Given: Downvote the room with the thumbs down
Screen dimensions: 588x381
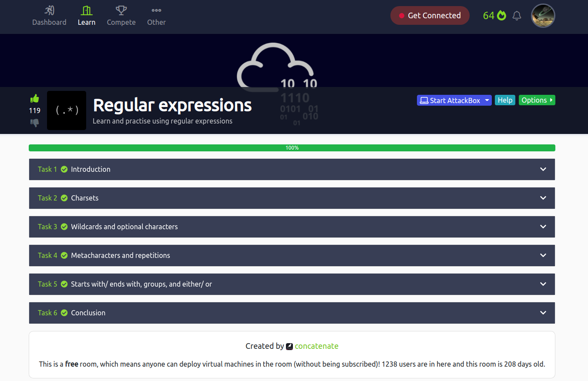Looking at the screenshot, I should point(34,123).
